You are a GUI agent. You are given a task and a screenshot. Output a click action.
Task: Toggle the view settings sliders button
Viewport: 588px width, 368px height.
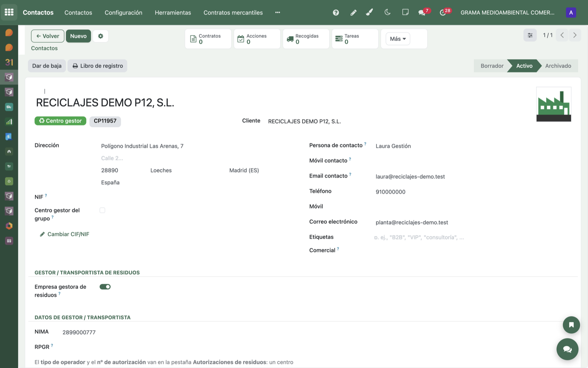click(x=530, y=35)
